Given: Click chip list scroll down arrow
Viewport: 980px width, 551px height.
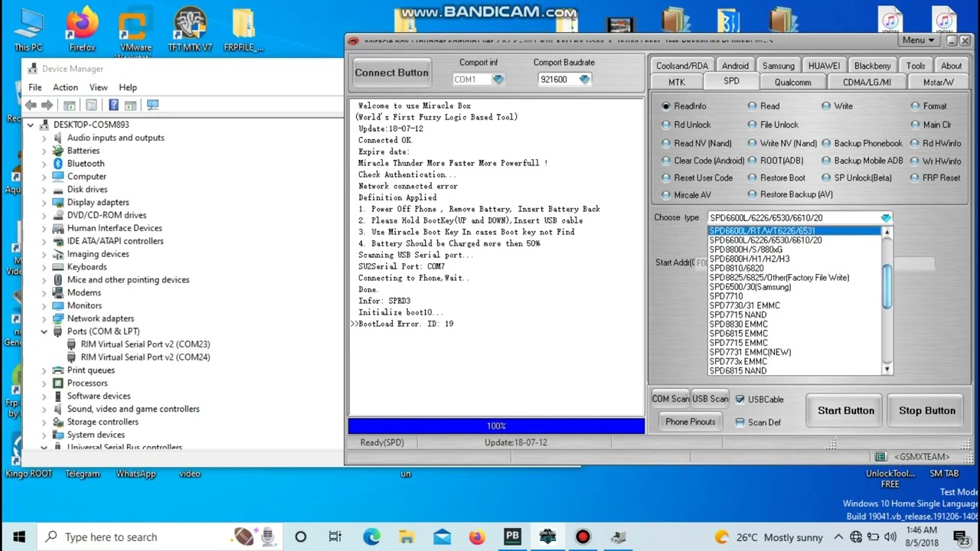Looking at the screenshot, I should click(x=887, y=370).
